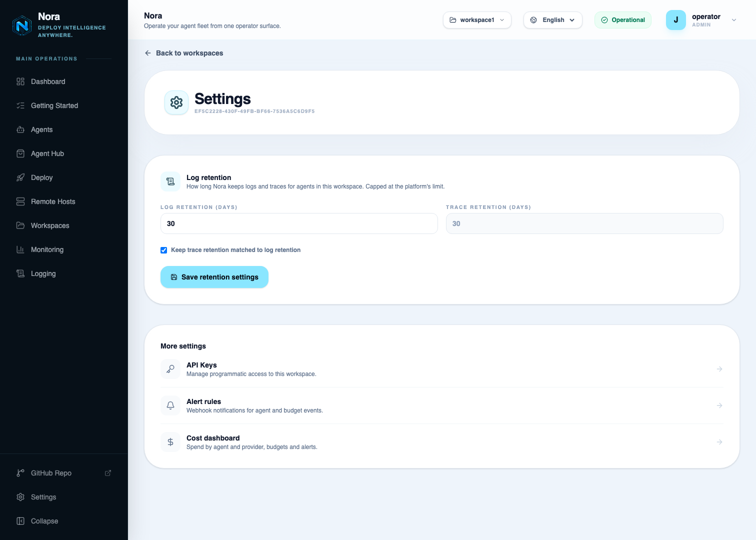This screenshot has width=756, height=540.
Task: Click the Cost dashboard dollar icon
Action: (170, 442)
